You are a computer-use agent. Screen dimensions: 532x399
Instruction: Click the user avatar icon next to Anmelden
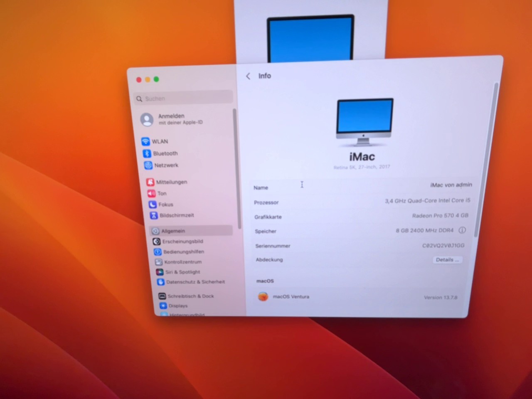(147, 120)
